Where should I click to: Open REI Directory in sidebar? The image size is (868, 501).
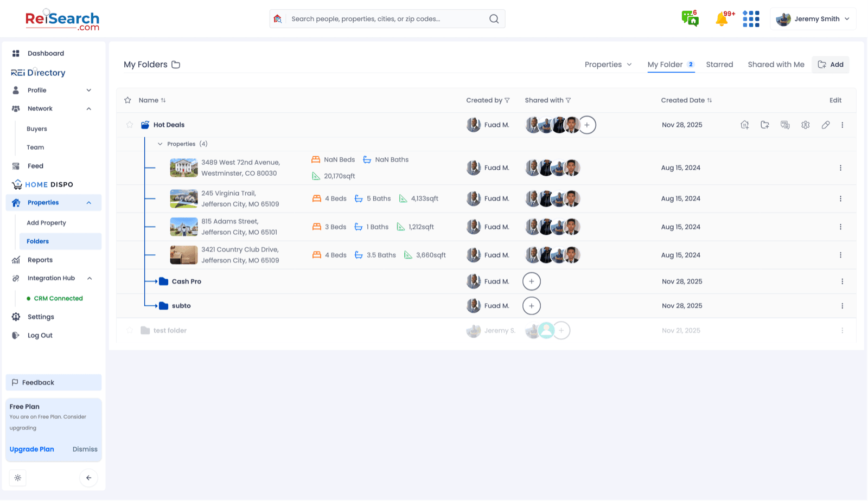38,73
